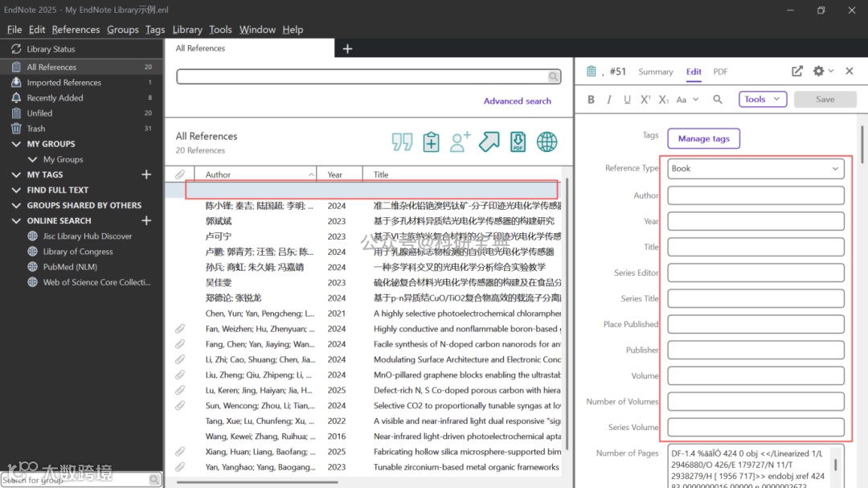
Task: Open a new tab with plus button
Action: click(x=348, y=49)
